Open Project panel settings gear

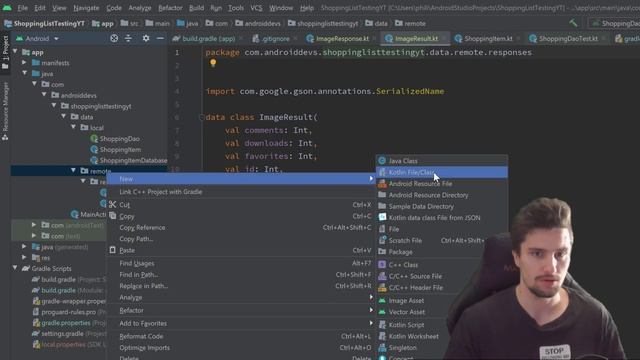tap(146, 38)
